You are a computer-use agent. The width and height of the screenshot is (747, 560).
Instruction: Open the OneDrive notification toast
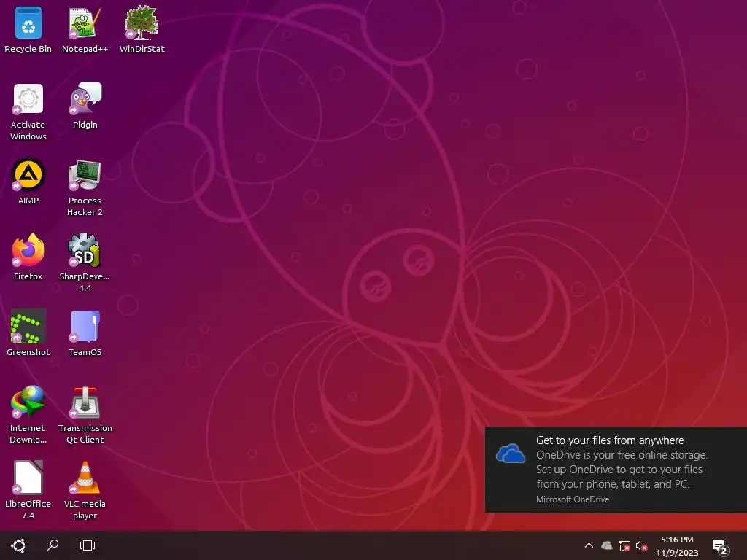point(616,470)
